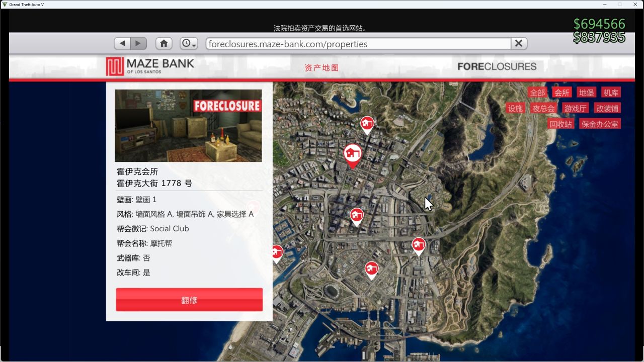The height and width of the screenshot is (362, 644).
Task: Open the 资产地图 link
Action: (x=321, y=68)
